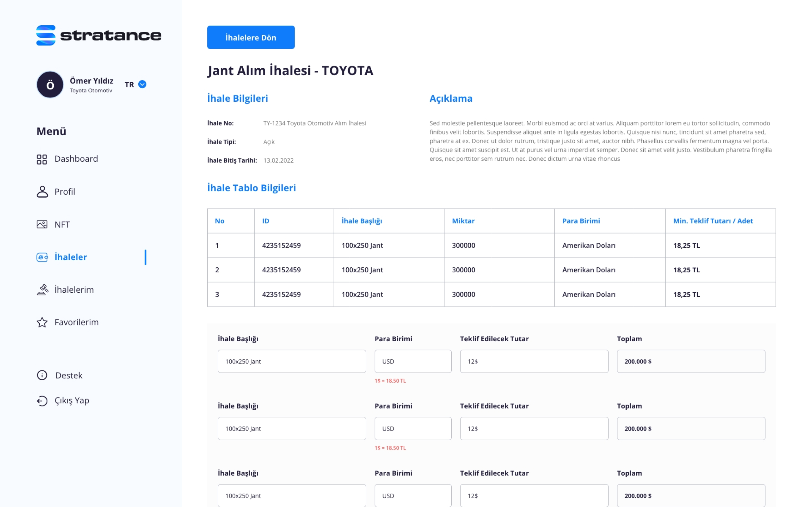This screenshot has height=507, width=812.
Task: Open the Dashboard menu item
Action: tap(76, 159)
